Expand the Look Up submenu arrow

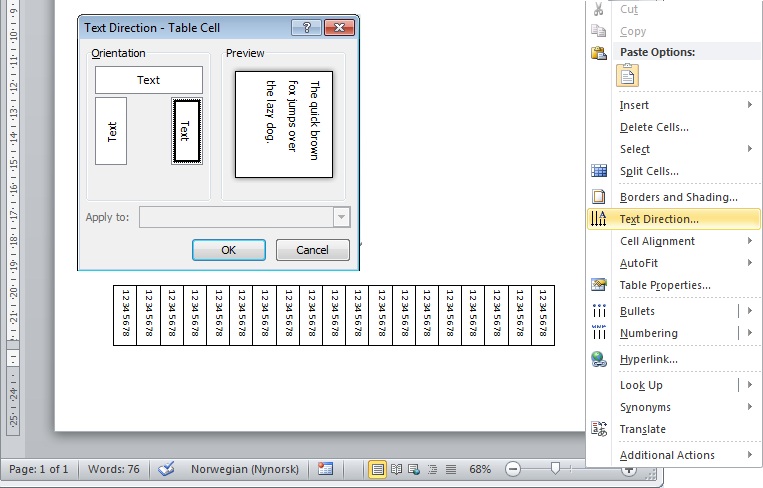tap(749, 384)
